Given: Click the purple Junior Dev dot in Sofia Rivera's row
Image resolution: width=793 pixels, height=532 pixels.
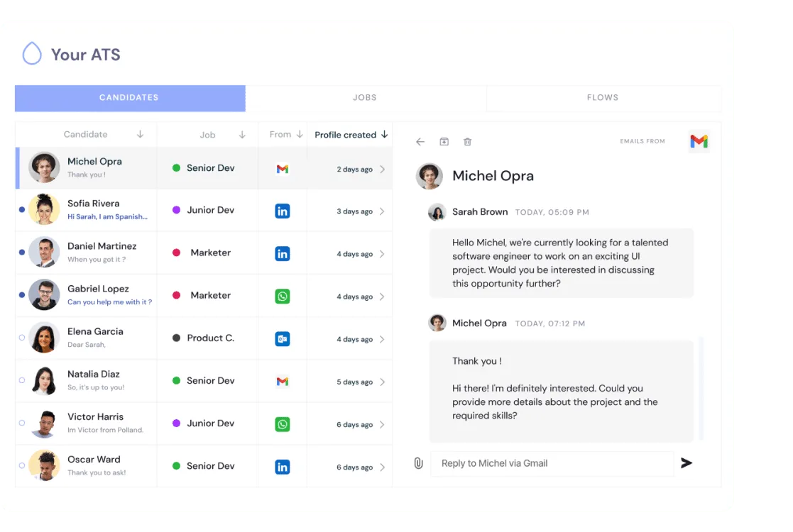Looking at the screenshot, I should pyautogui.click(x=177, y=210).
